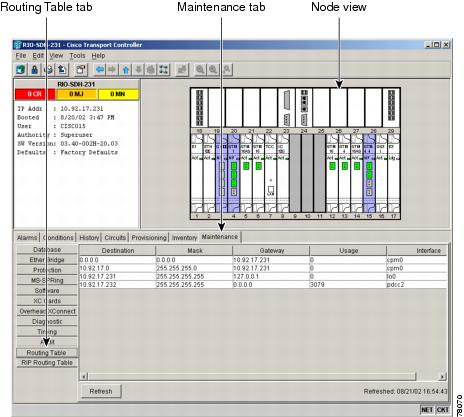The image size is (464, 417).
Task: Click the yellow 0 MN alarm indicator
Action: [118, 94]
